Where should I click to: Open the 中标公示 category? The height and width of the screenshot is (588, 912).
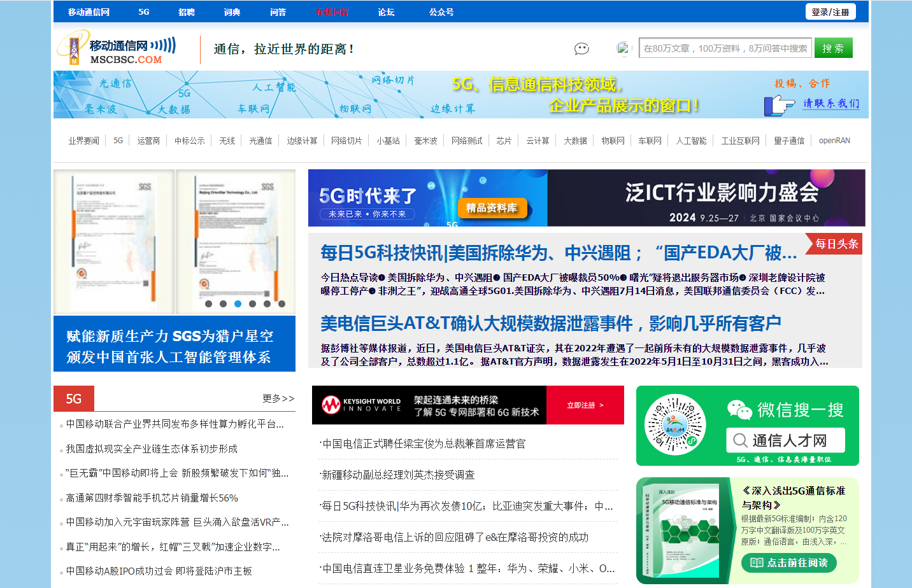(190, 141)
